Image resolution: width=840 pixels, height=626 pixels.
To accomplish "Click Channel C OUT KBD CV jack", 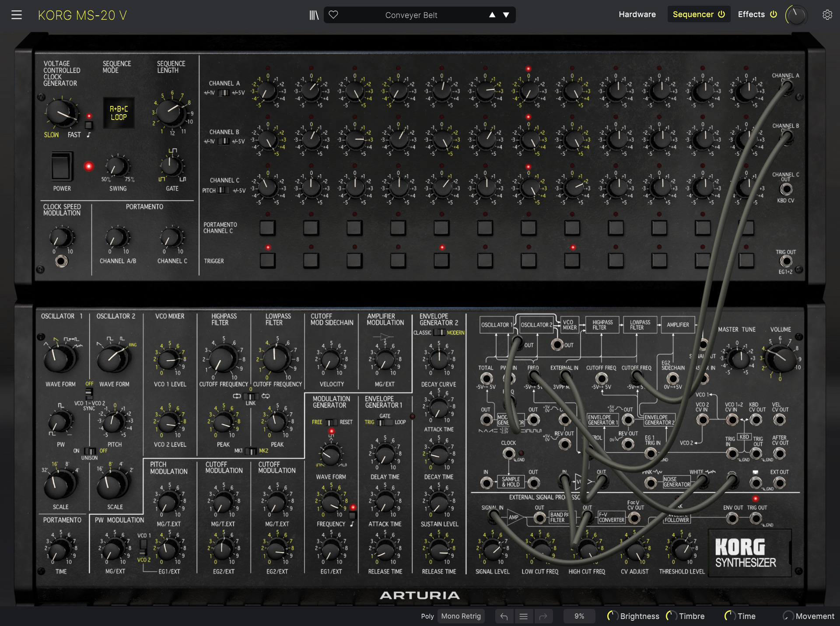I will tap(786, 189).
